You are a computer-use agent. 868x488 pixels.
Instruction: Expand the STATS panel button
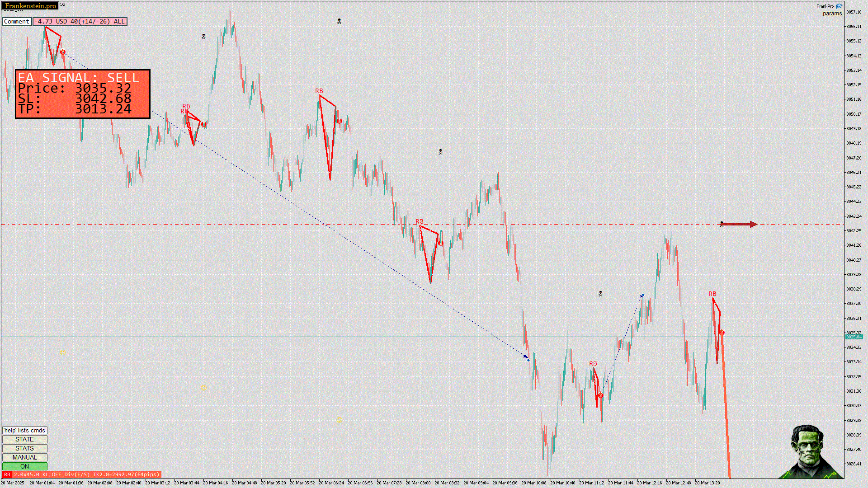tap(24, 448)
